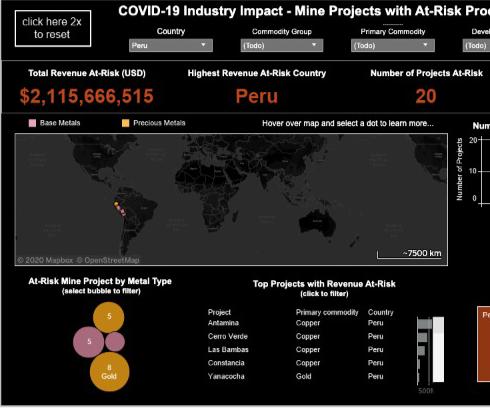Click the Las Bambas revenue bar

tap(421, 351)
